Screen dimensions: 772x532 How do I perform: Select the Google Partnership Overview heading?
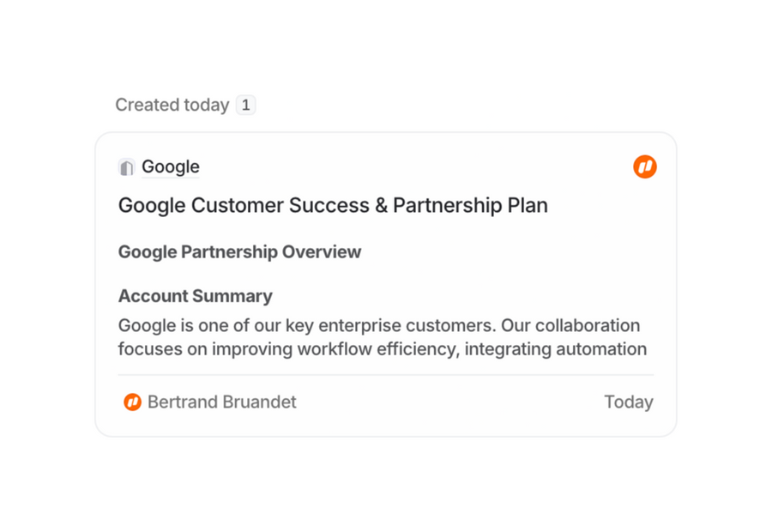pos(239,252)
